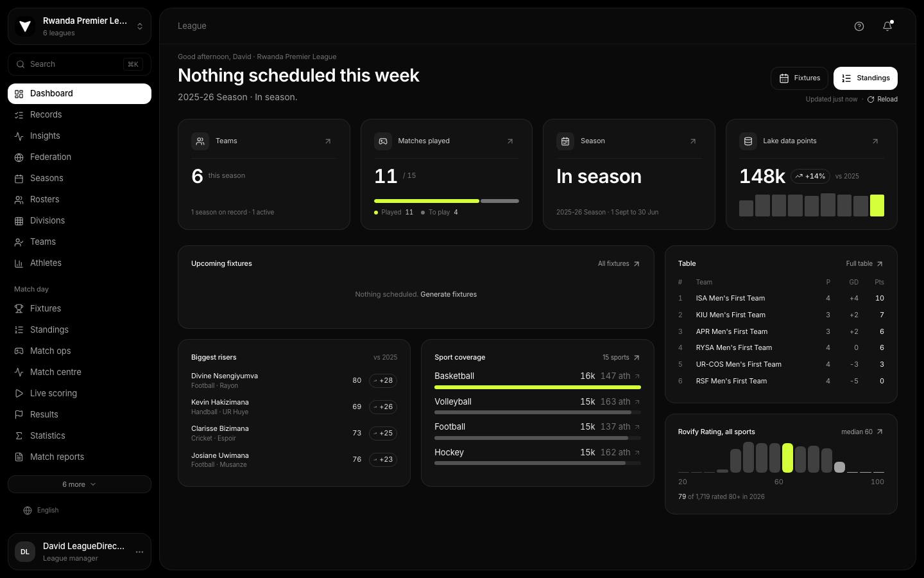Open the notifications bell
The image size is (924, 578).
[887, 26]
